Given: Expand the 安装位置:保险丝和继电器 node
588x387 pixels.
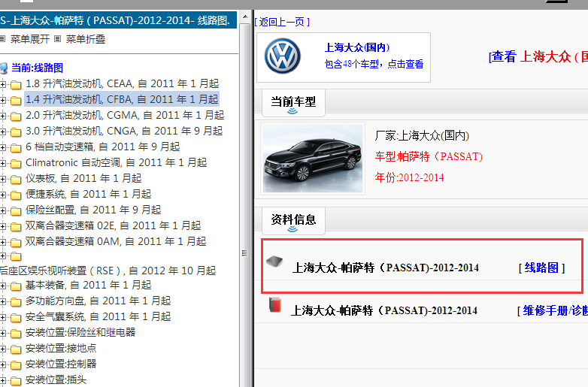Looking at the screenshot, I should (2, 333).
